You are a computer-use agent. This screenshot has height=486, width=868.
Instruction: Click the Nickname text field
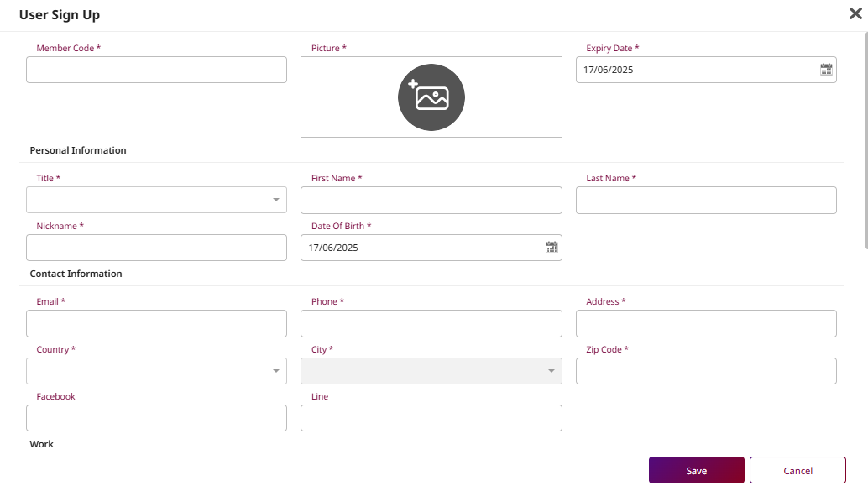click(x=156, y=248)
